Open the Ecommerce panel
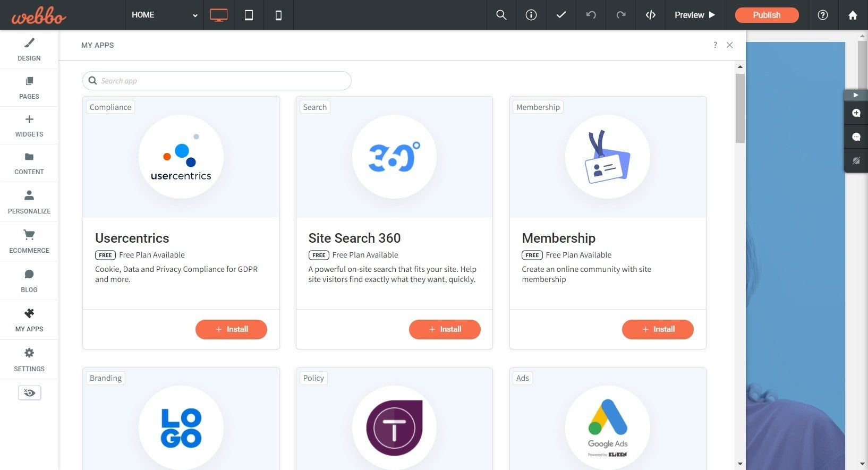868x470 pixels. [29, 241]
